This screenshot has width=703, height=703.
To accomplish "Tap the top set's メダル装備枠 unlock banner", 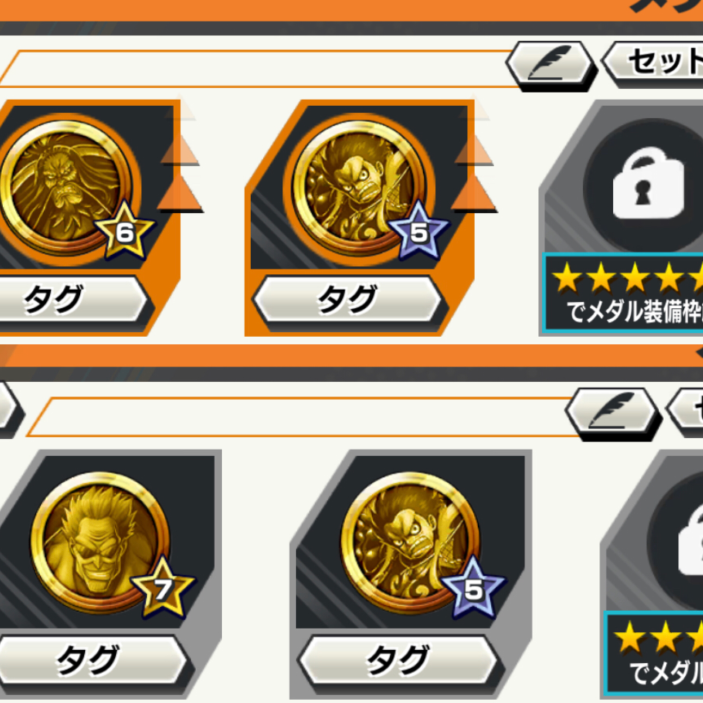I will (623, 294).
